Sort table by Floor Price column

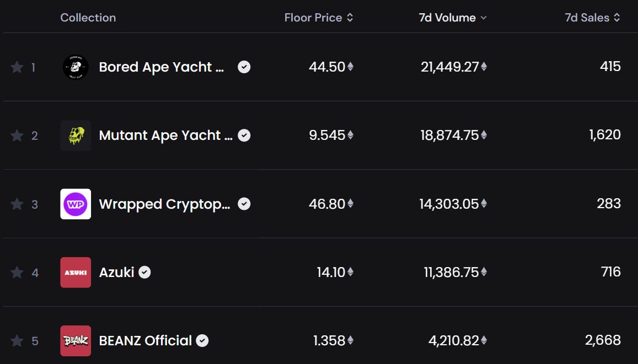(318, 18)
